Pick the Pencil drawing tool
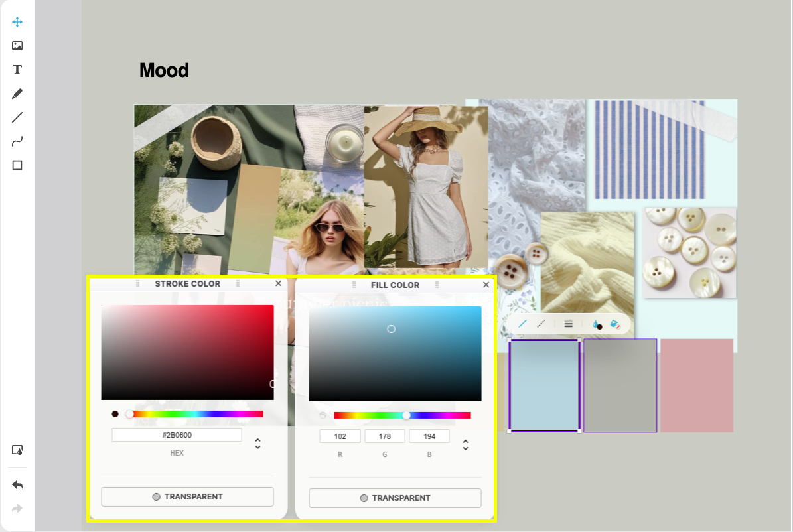This screenshot has height=532, width=793. point(17,94)
